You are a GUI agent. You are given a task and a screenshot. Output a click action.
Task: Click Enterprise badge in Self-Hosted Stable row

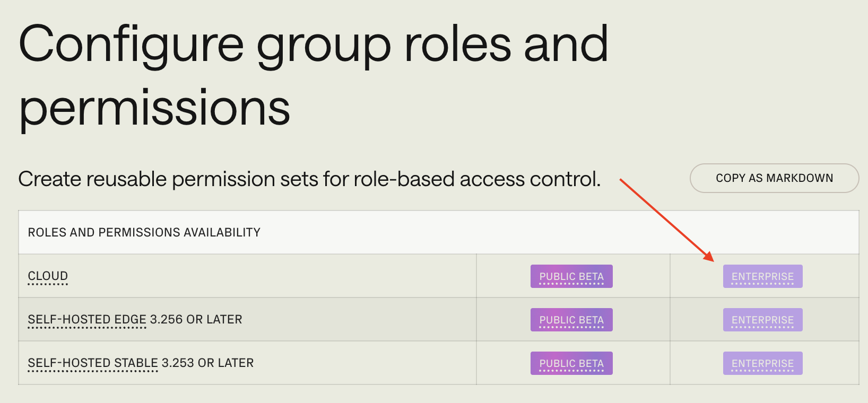pos(762,363)
